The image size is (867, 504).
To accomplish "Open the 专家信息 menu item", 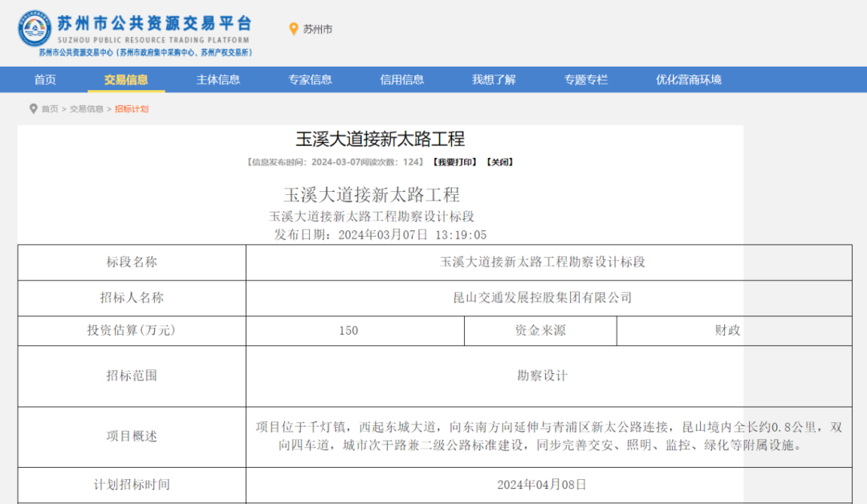I will point(310,79).
